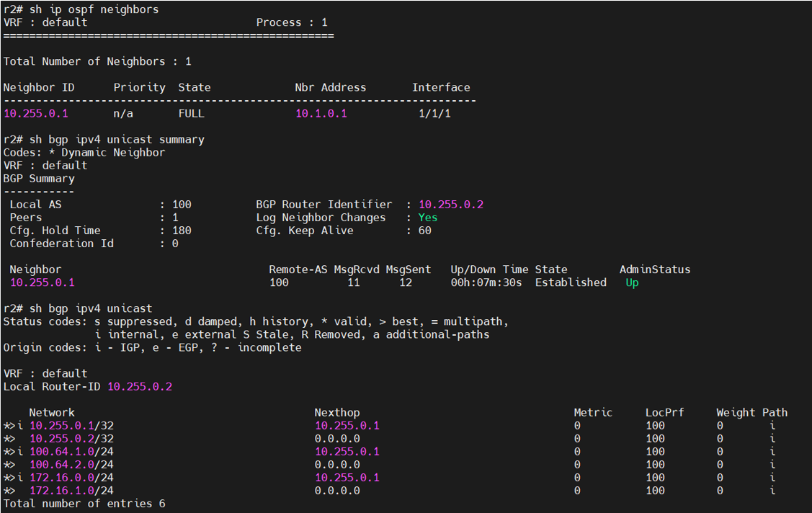Viewport: 812px width, 513px height.
Task: Click the Established BGP state text
Action: point(571,282)
